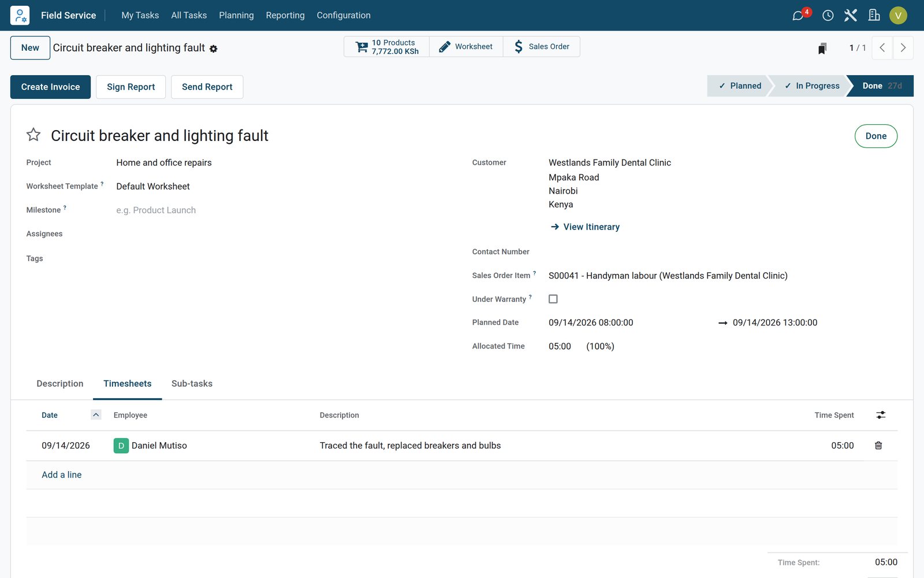Viewport: 924px width, 578px height.
Task: Click Add a line in timesheets
Action: [62, 475]
